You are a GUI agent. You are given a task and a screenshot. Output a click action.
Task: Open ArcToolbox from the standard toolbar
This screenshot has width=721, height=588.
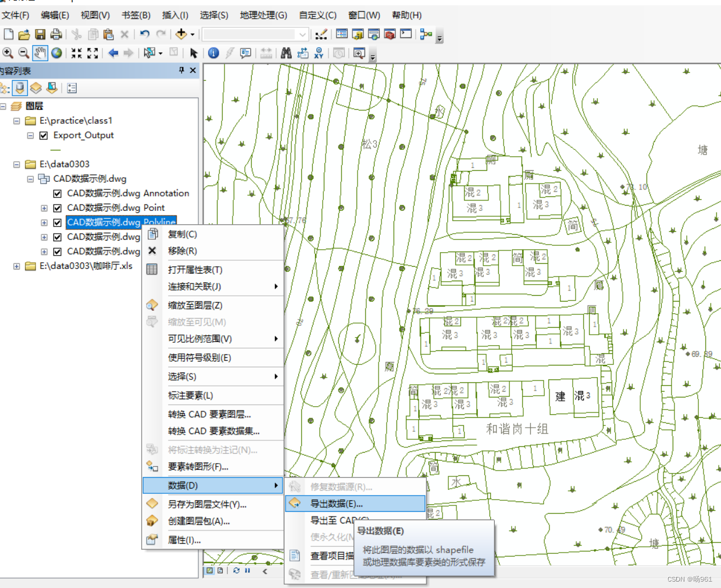click(x=390, y=34)
